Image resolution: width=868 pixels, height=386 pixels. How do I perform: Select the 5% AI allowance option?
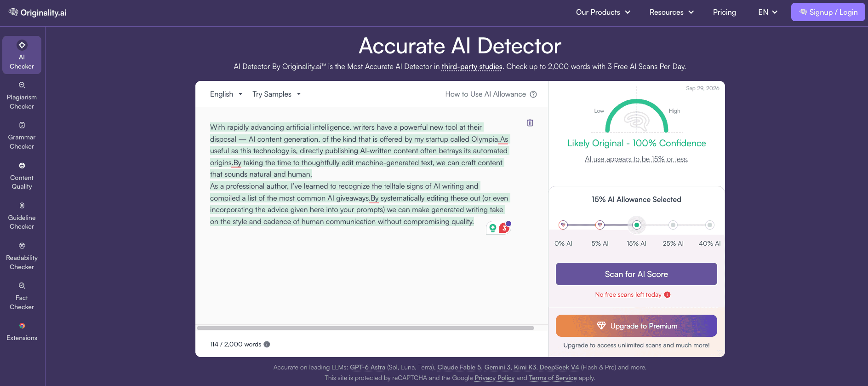pyautogui.click(x=600, y=225)
